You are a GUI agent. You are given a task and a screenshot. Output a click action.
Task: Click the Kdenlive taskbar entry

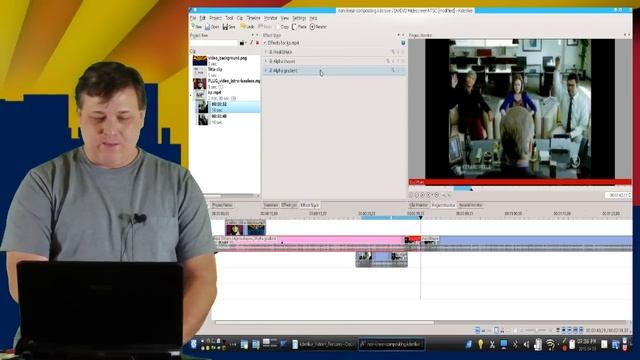coord(391,344)
